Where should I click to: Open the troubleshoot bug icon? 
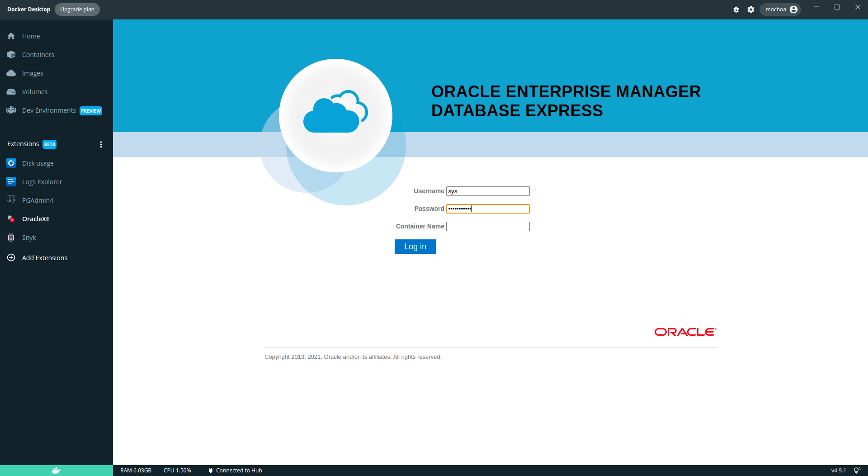(x=736, y=10)
